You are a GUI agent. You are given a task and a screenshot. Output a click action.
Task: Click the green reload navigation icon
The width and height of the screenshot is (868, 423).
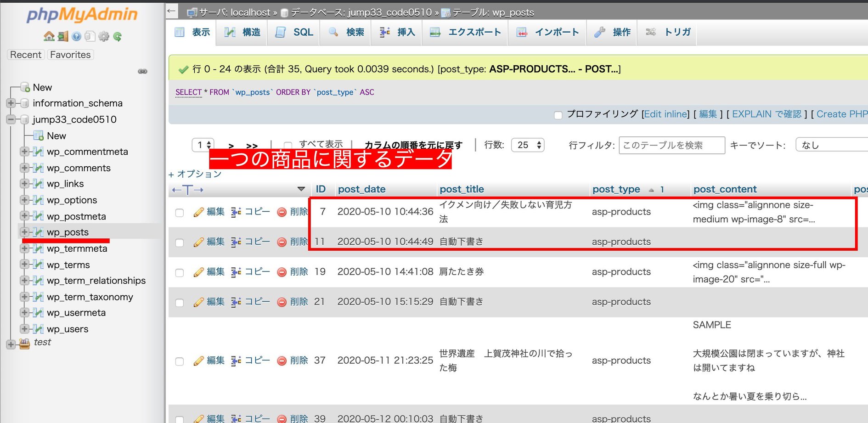coord(118,36)
